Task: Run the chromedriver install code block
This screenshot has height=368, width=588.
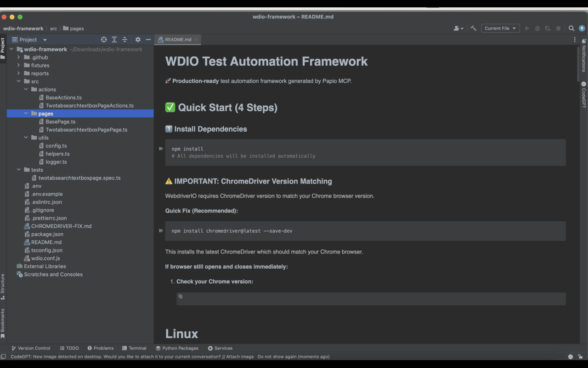Action: [161, 230]
